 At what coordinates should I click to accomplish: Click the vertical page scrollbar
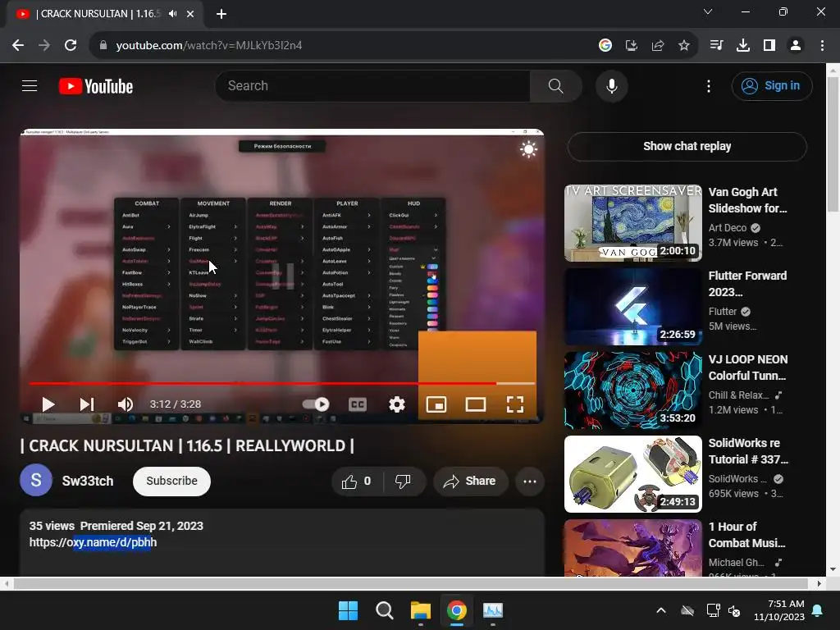[833, 144]
